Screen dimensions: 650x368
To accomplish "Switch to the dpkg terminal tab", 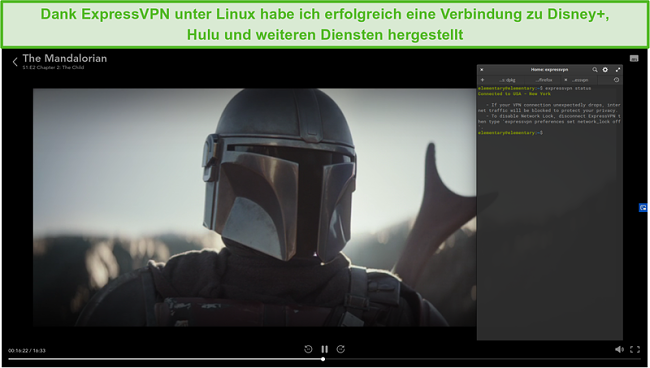I will (x=507, y=80).
